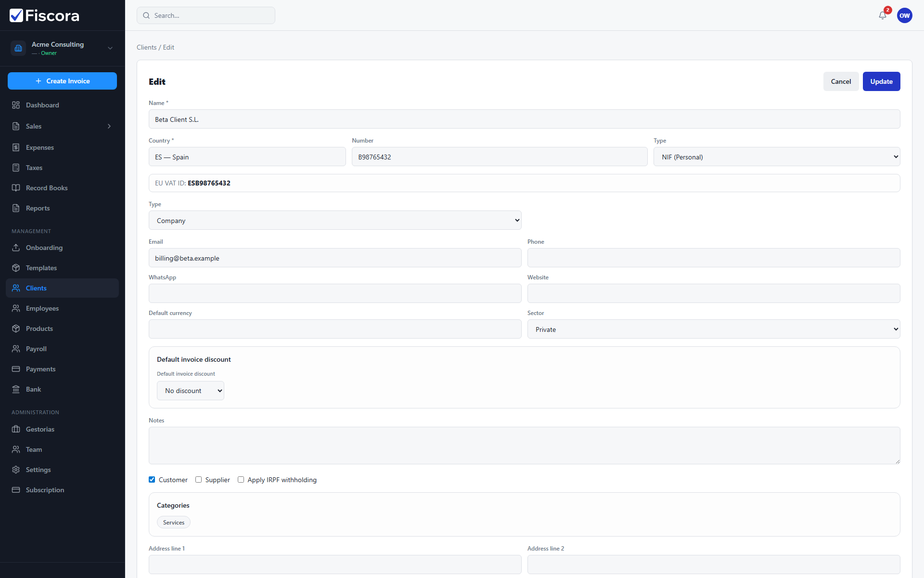Click the Expenses receipt icon
924x578 pixels.
click(16, 147)
